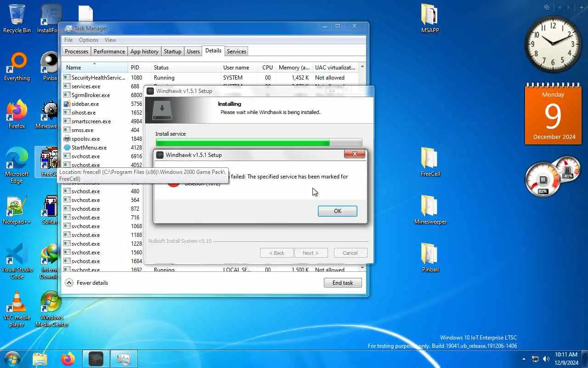Open the Everything search desktop icon
The height and width of the screenshot is (368, 588).
[17, 67]
